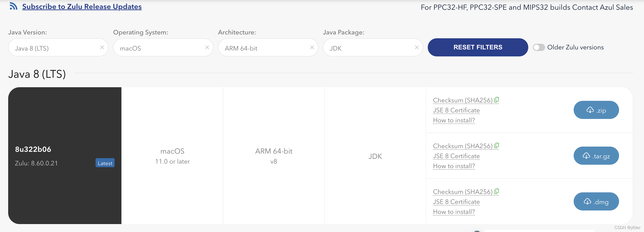The width and height of the screenshot is (644, 232).
Task: Click the Latest badge
Action: [105, 163]
